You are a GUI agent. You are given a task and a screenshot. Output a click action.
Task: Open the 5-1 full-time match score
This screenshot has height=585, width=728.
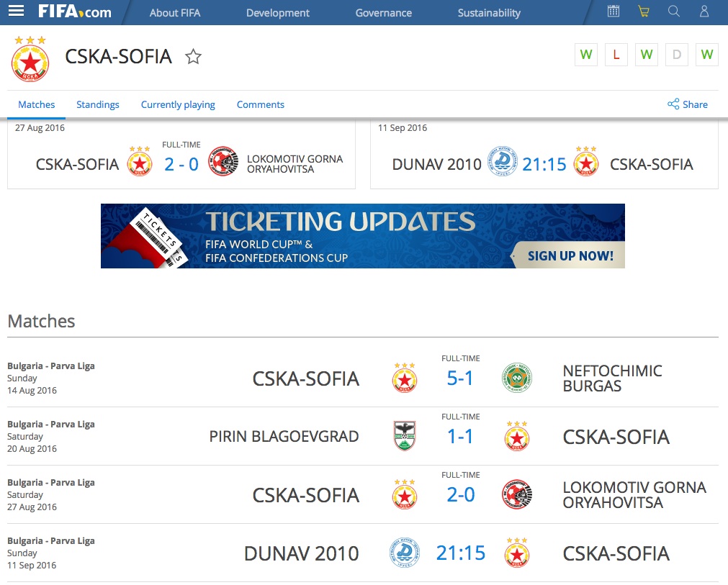460,378
